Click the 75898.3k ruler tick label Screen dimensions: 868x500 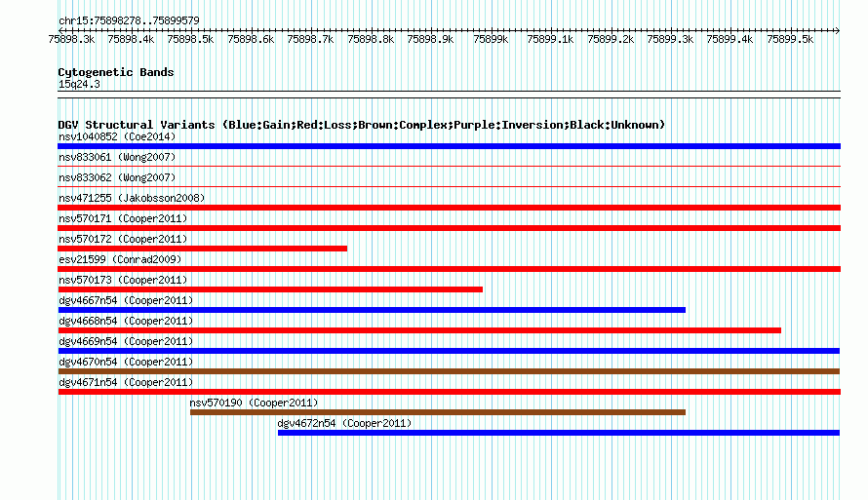coord(71,39)
